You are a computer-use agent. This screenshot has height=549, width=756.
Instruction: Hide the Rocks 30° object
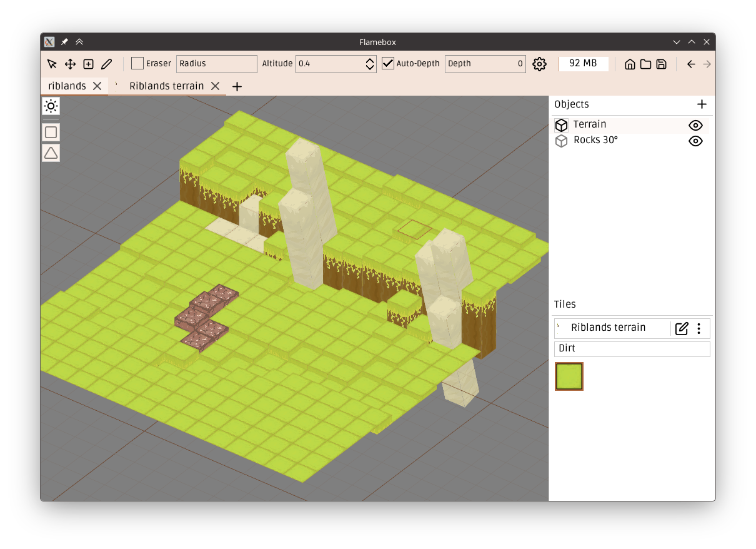click(695, 141)
